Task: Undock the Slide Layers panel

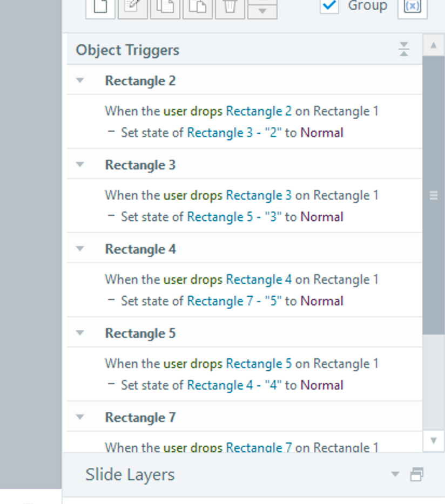Action: click(416, 474)
